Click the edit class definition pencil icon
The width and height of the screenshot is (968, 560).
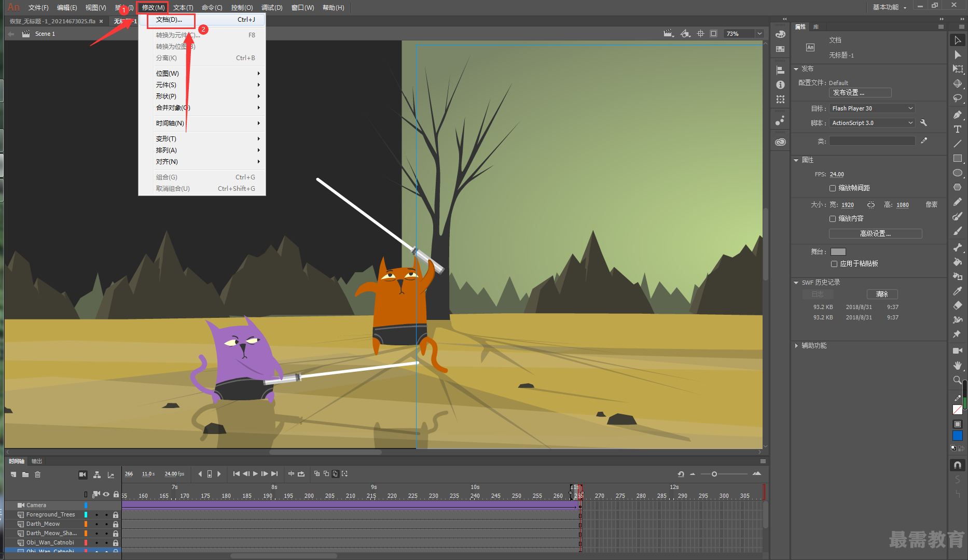tap(924, 141)
